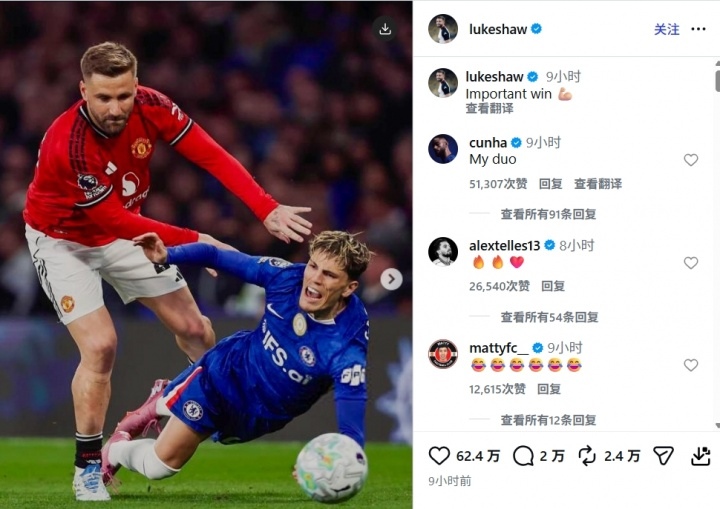Follow lukeshaw with the 关注 button
The image size is (720, 509).
(x=667, y=29)
